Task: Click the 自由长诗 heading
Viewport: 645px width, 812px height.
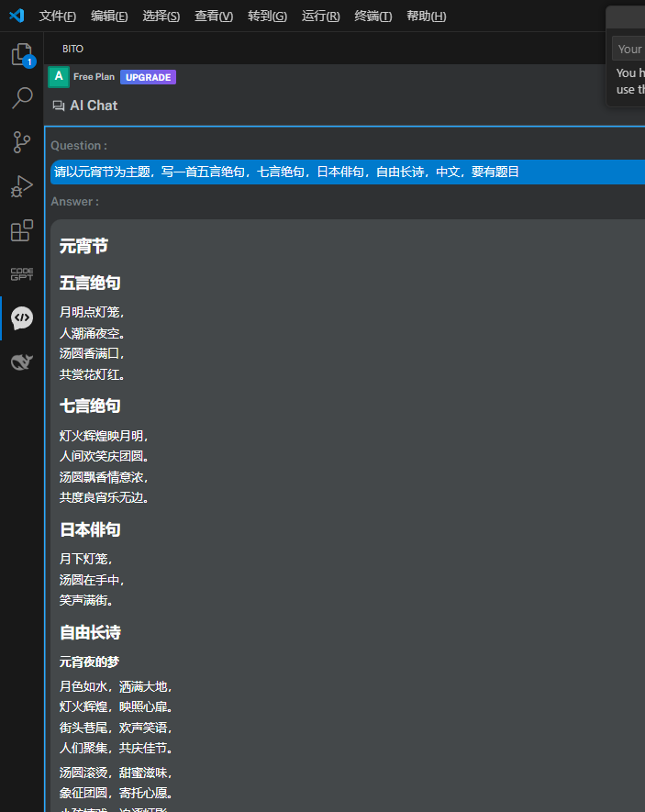Action: click(90, 632)
